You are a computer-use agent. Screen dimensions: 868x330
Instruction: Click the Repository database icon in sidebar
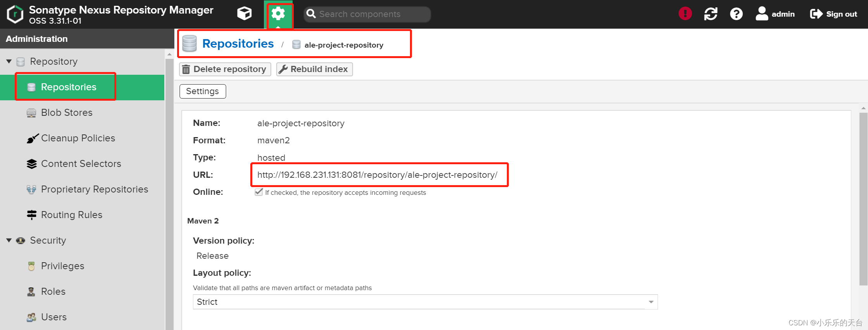click(21, 62)
